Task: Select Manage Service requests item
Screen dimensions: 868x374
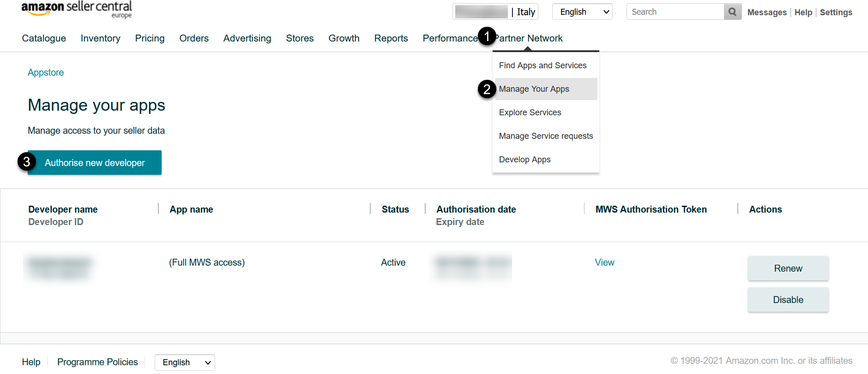Action: 546,136
